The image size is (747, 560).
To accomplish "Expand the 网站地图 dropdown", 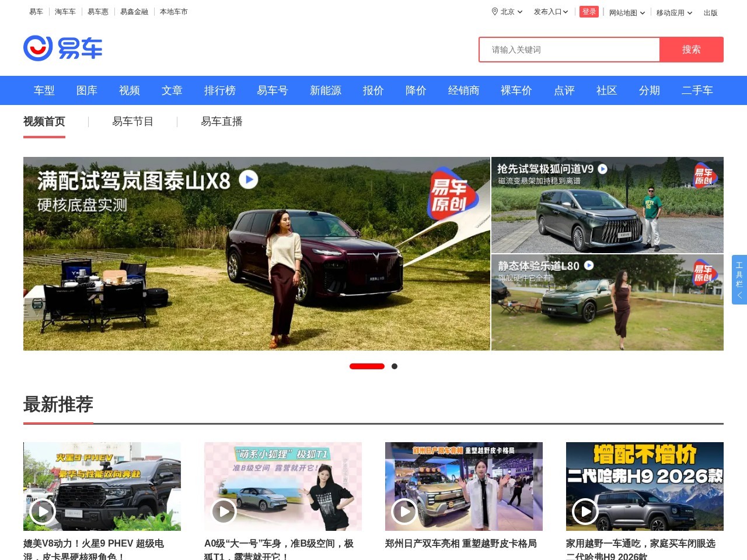I will coord(627,13).
